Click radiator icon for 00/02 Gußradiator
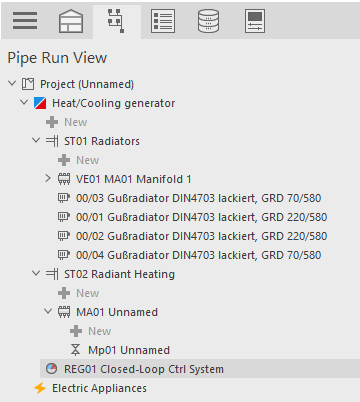 coord(64,236)
